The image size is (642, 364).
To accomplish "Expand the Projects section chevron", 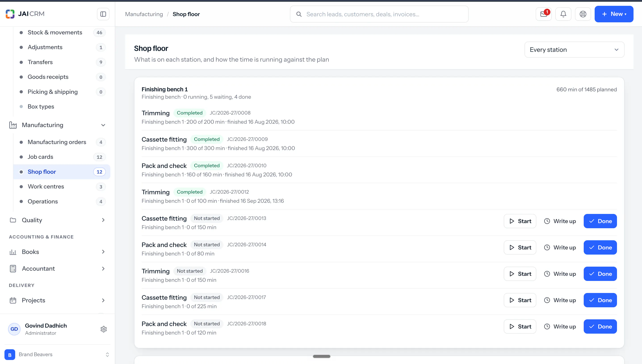I will tap(103, 300).
